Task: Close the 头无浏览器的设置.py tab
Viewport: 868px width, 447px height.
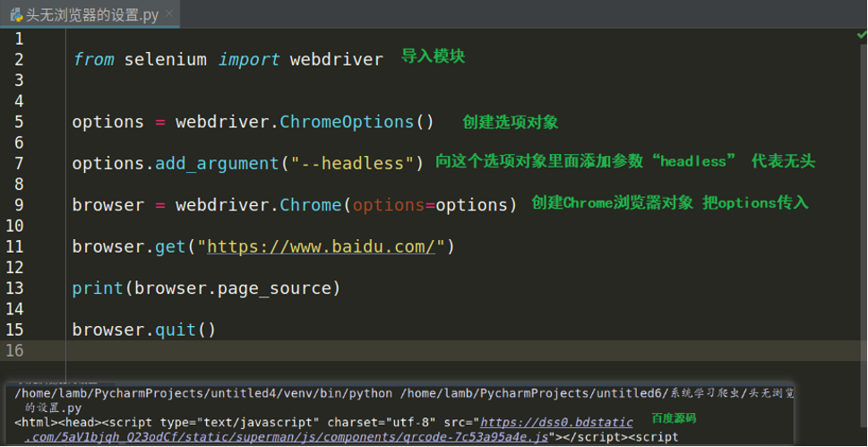Action: point(169,13)
